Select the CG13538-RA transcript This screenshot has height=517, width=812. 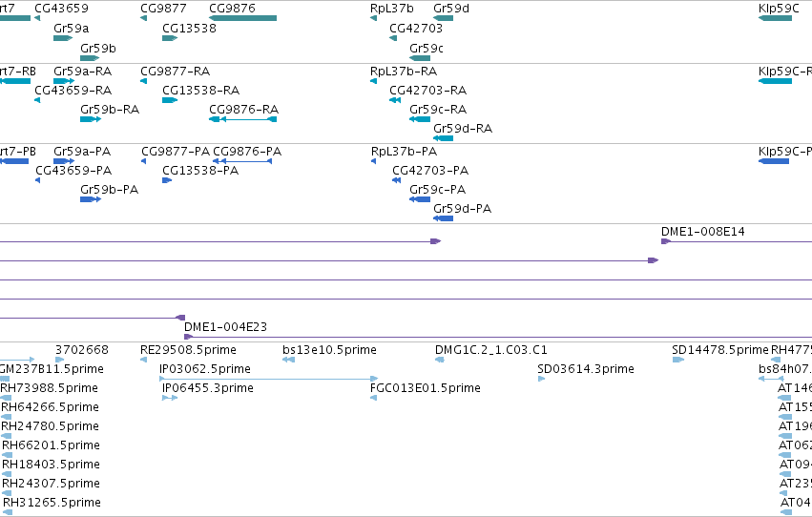(170, 100)
